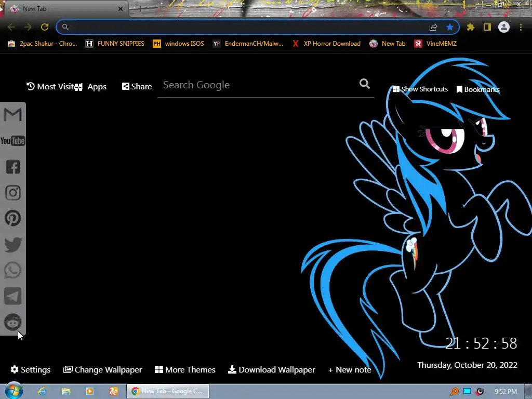Viewport: 532px width, 399px height.
Task: Click Download Wallpaper
Action: coord(271,369)
